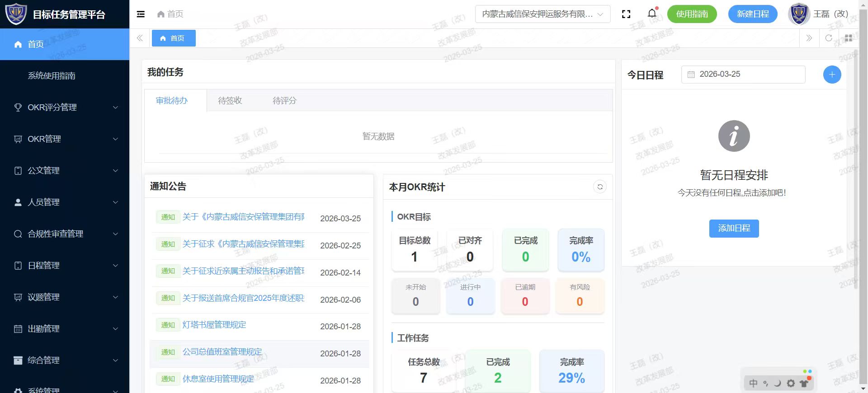The image size is (868, 393).
Task: Collapse sidebar with hamburger menu icon
Action: tap(141, 14)
